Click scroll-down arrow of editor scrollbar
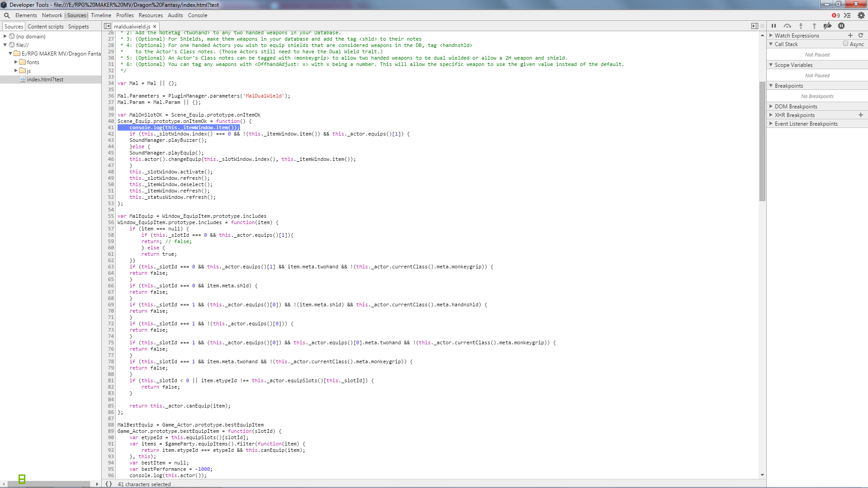The image size is (868, 488). click(x=762, y=475)
